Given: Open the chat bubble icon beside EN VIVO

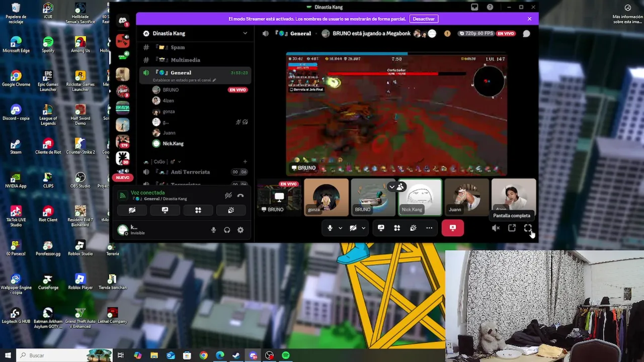Looking at the screenshot, I should tap(526, 34).
